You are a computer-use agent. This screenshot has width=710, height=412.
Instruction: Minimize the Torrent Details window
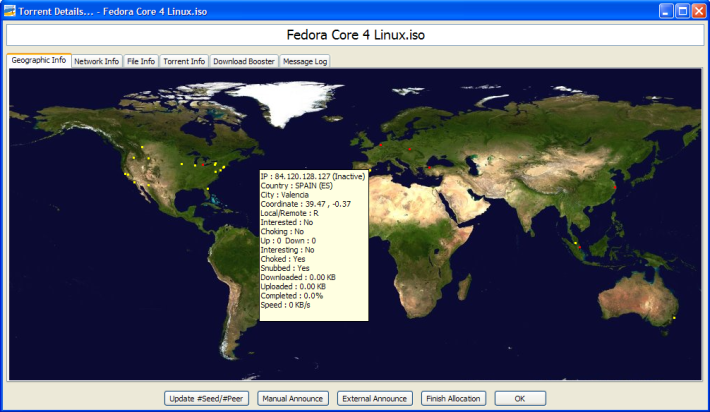coord(666,11)
